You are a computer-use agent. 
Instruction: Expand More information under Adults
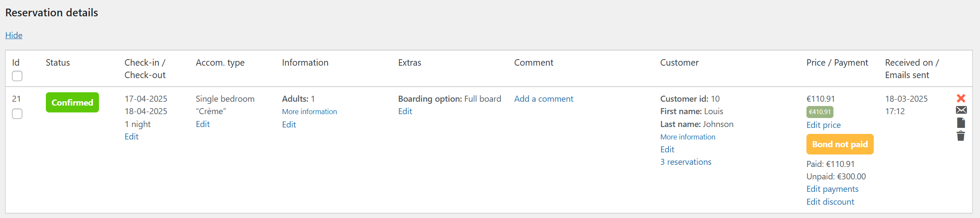(x=309, y=112)
